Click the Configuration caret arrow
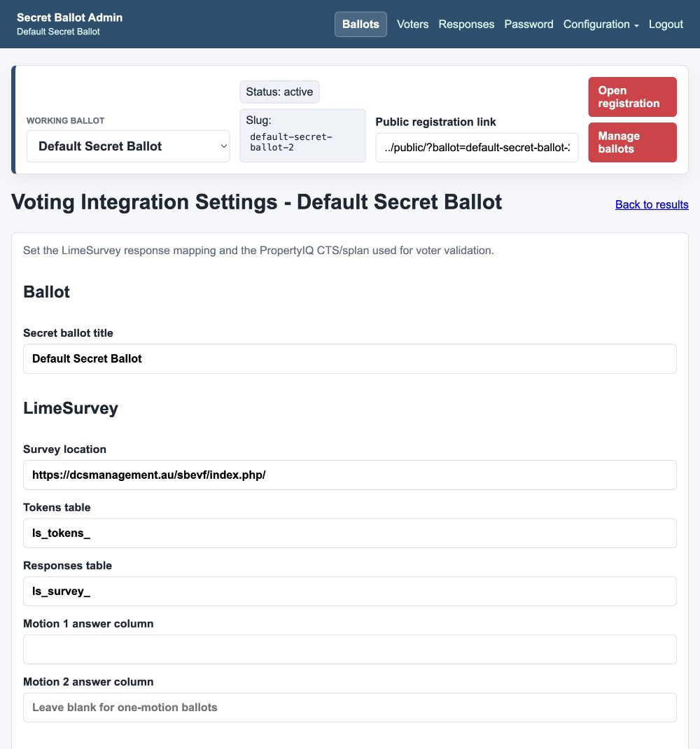 pos(636,26)
